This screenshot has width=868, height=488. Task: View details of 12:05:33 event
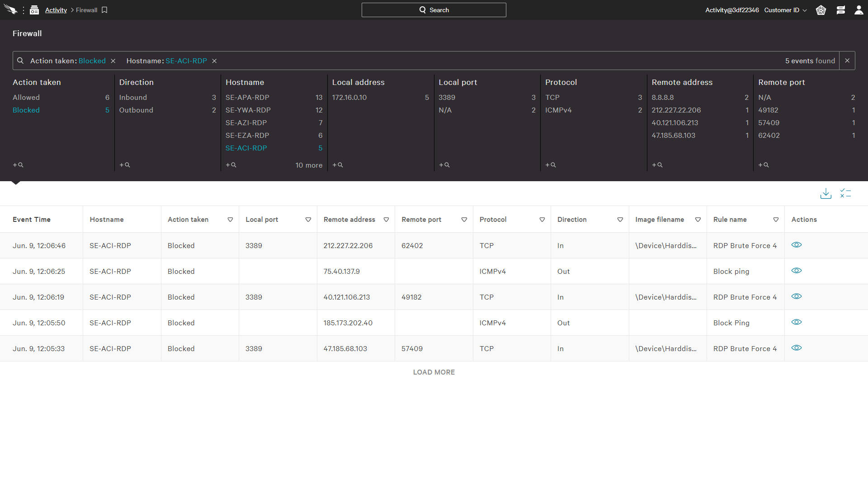[797, 348]
